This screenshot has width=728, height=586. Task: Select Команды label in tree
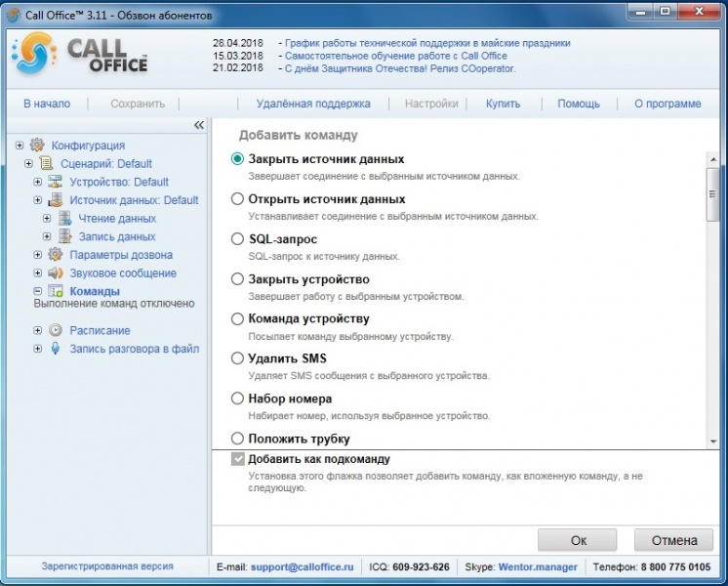(95, 291)
